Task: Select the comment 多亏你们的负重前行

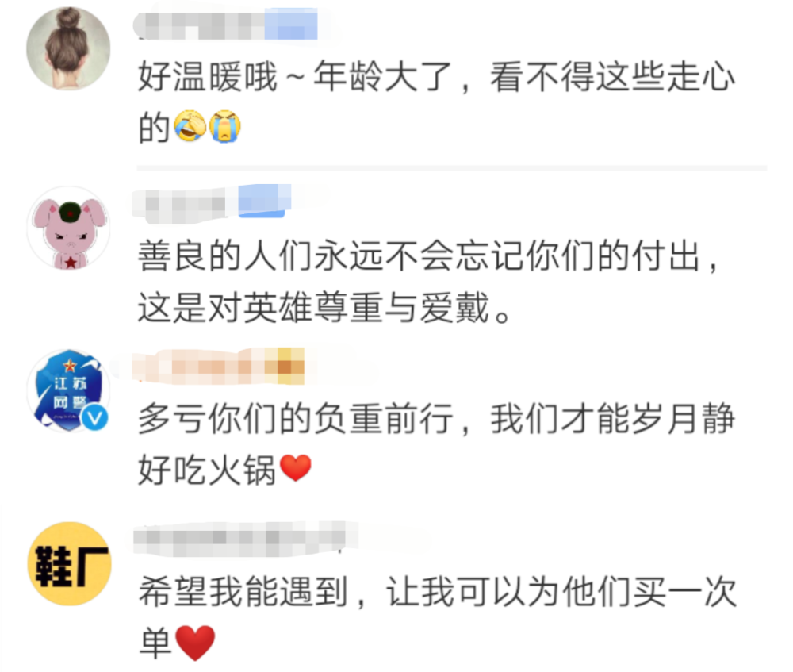Action: (436, 444)
